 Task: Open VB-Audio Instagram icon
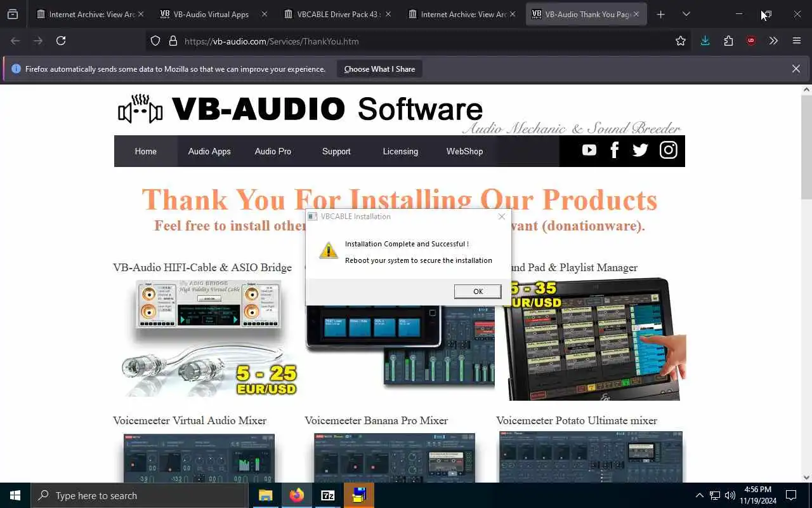point(669,150)
